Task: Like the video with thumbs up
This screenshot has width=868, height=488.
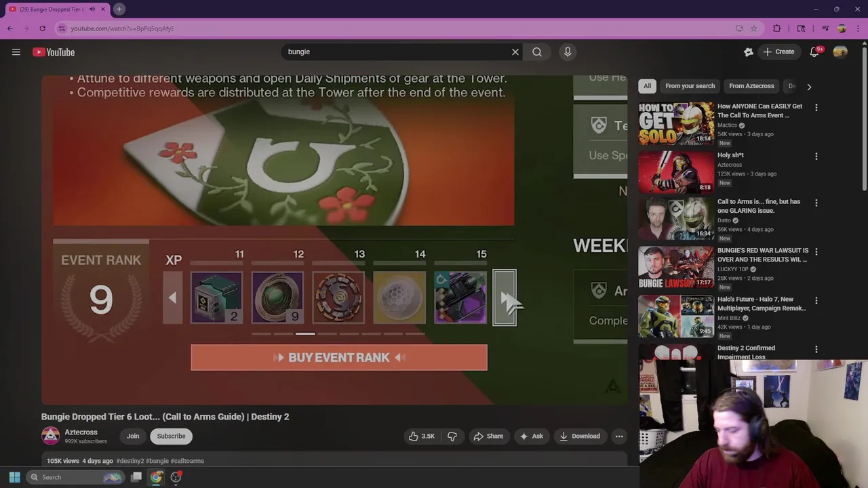Action: tap(421, 436)
